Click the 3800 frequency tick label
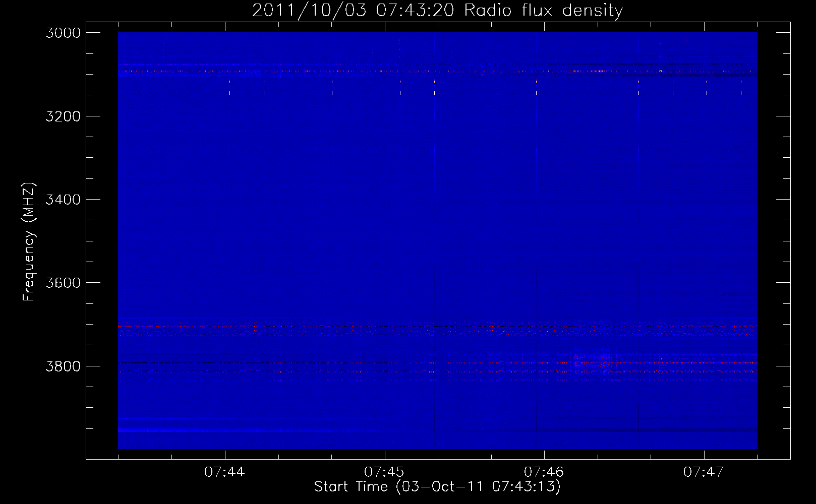Screen dimensions: 816x504 tap(63, 366)
